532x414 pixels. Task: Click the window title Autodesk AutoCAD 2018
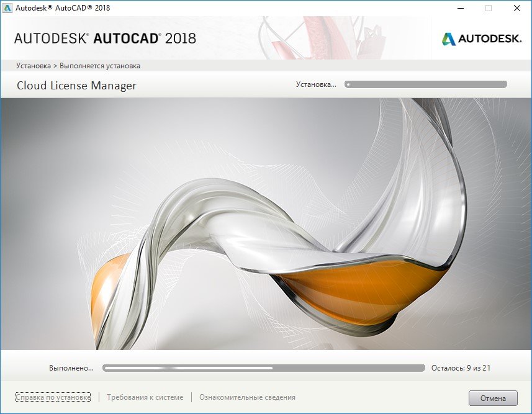(x=63, y=8)
